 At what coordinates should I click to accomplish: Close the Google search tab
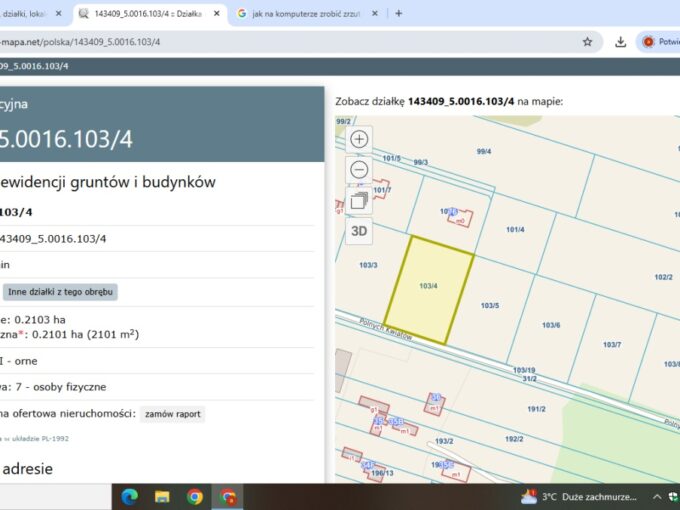pos(375,13)
